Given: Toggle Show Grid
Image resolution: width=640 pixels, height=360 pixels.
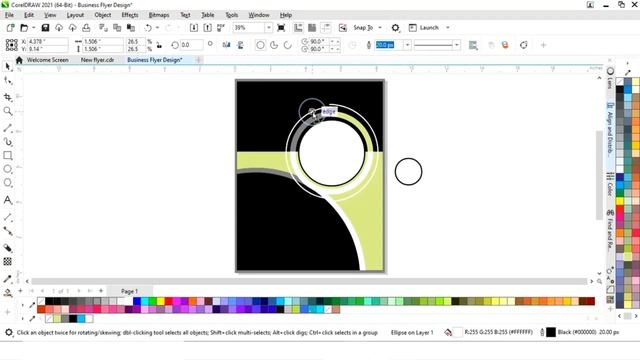Looking at the screenshot, I should (312, 28).
